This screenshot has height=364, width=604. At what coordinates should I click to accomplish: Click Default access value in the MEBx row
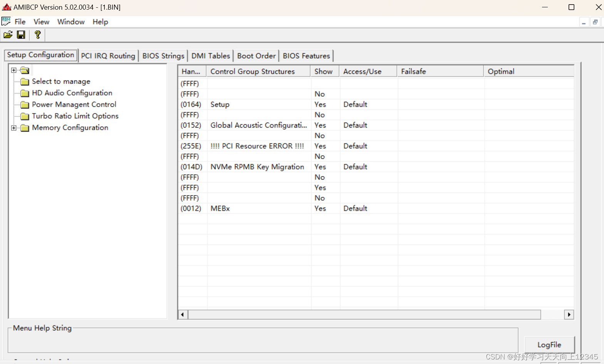pos(355,208)
